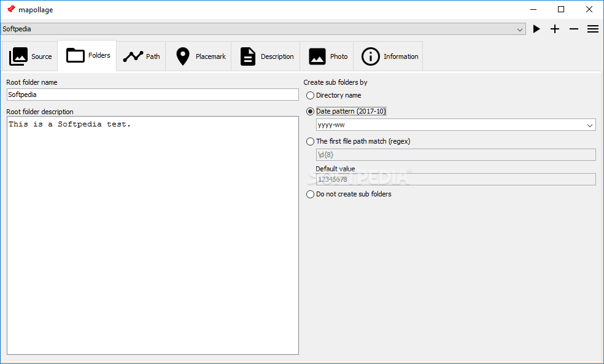Show the Information tab
This screenshot has width=604, height=364.
pyautogui.click(x=389, y=56)
